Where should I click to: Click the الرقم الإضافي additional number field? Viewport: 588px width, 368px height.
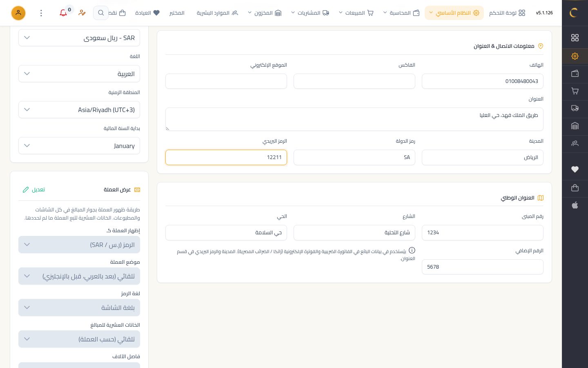pos(483,267)
